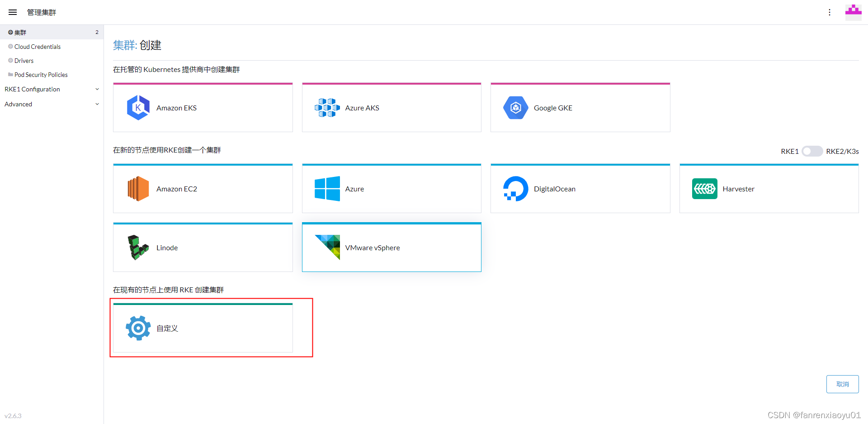Click the VMware vSphere logo icon
The image size is (868, 424).
pyautogui.click(x=327, y=248)
